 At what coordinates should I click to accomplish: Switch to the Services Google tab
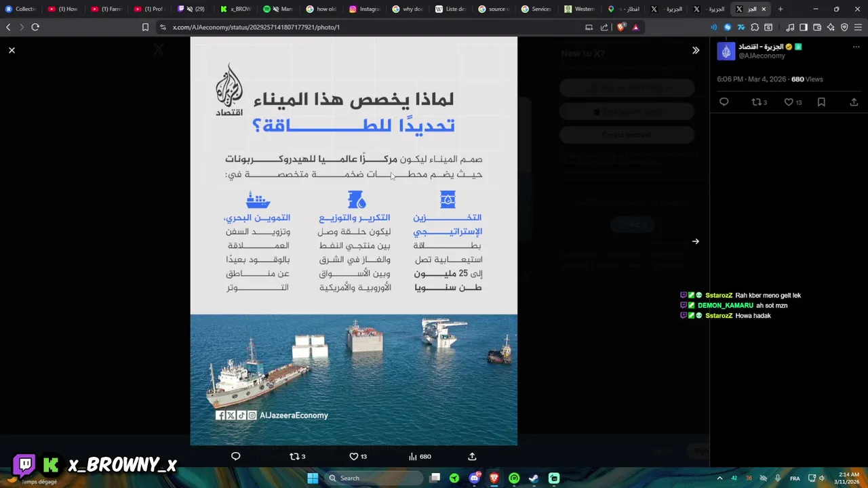point(536,9)
